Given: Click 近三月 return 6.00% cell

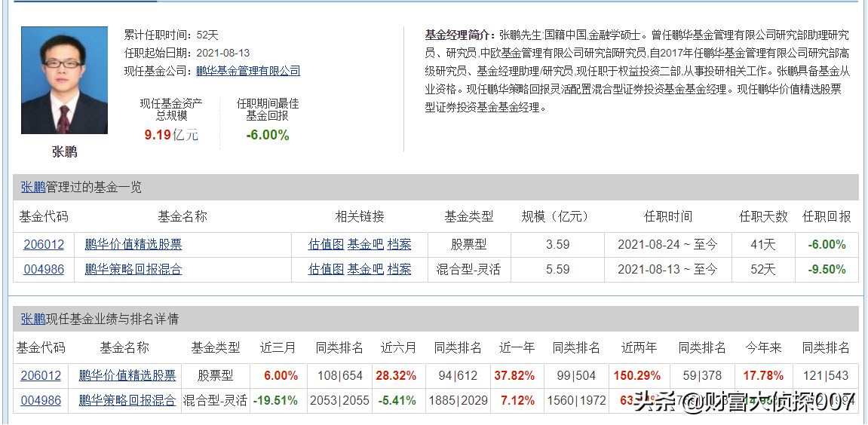Looking at the screenshot, I should coord(278,376).
